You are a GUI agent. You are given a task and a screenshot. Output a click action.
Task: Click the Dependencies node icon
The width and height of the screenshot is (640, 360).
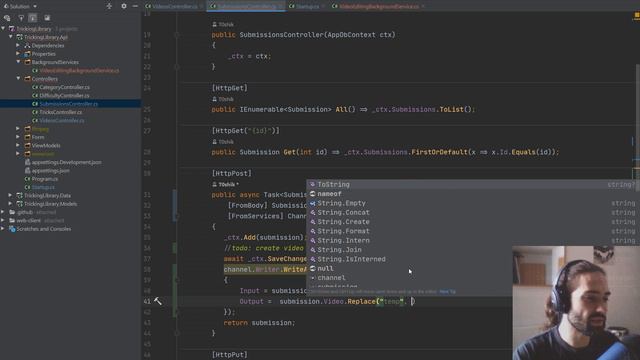(x=27, y=45)
